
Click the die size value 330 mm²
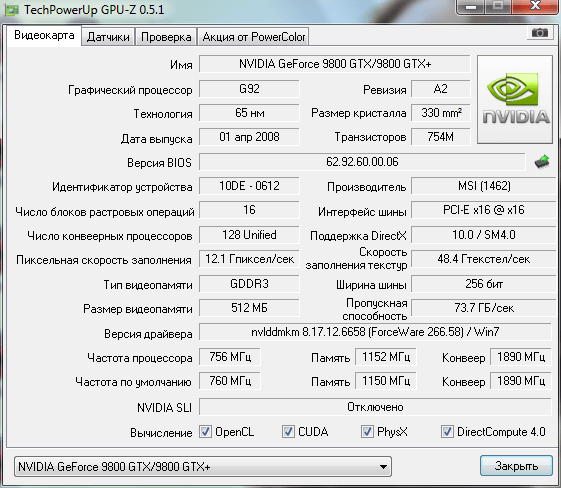point(440,113)
